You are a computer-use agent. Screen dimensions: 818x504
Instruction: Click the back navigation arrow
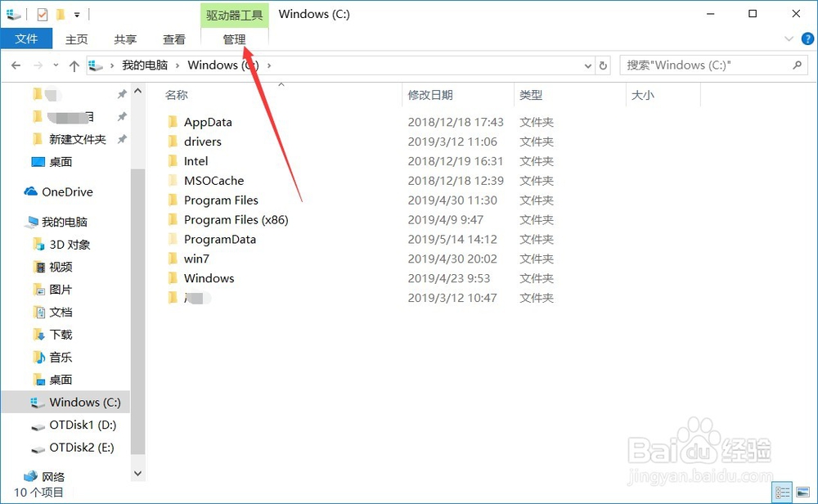pyautogui.click(x=16, y=65)
